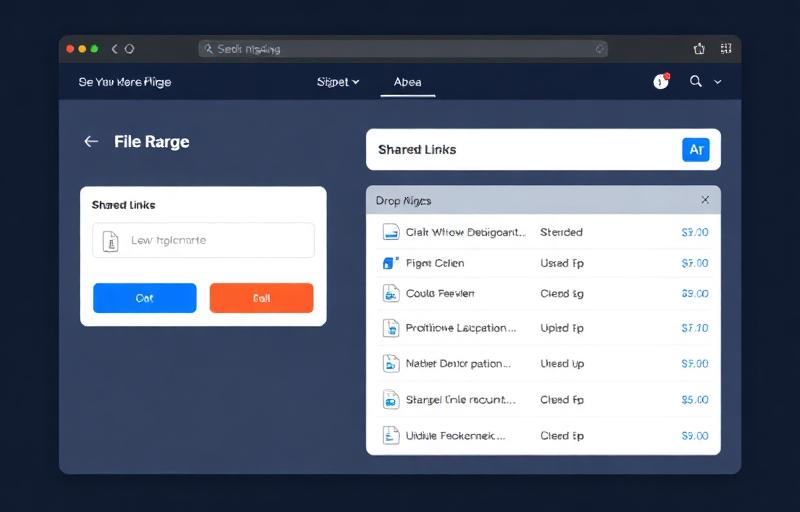Click the blue Cat button
The image size is (800, 512).
(x=144, y=298)
